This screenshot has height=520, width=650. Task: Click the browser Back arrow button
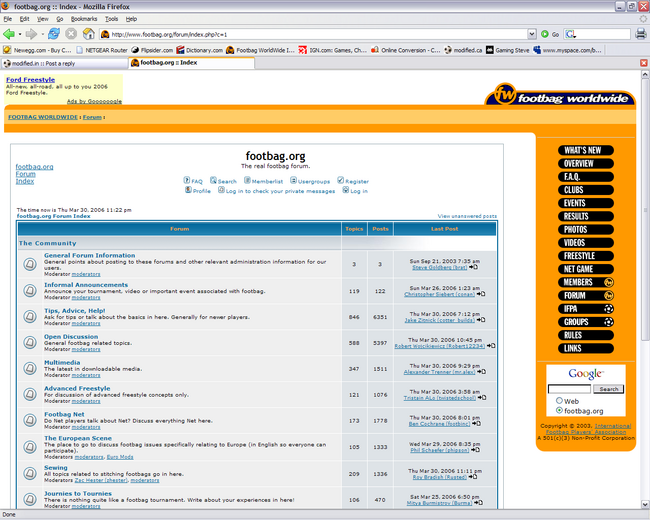9,34
